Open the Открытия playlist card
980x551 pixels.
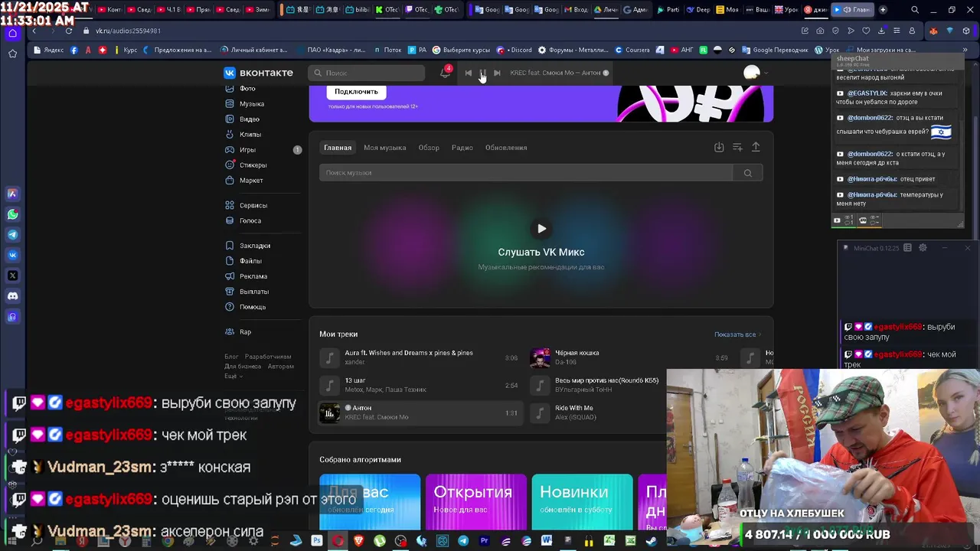pos(476,502)
